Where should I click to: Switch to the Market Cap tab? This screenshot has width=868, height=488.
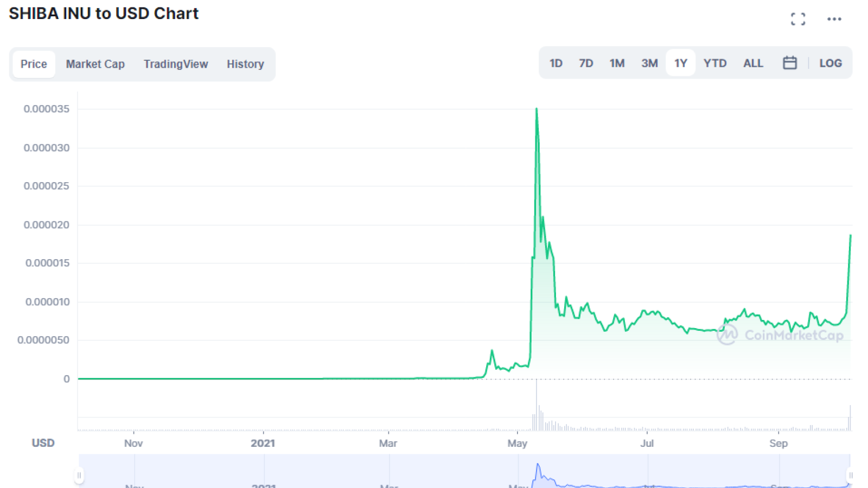point(95,64)
